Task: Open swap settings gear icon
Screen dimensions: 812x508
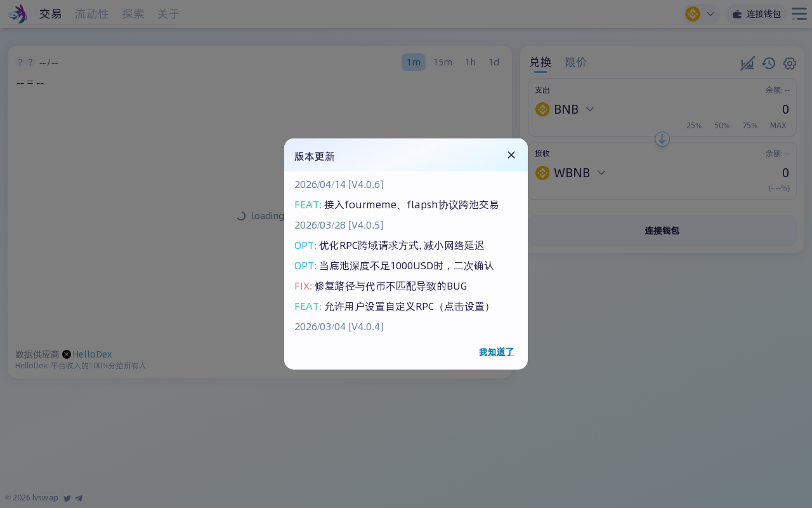Action: 789,63
